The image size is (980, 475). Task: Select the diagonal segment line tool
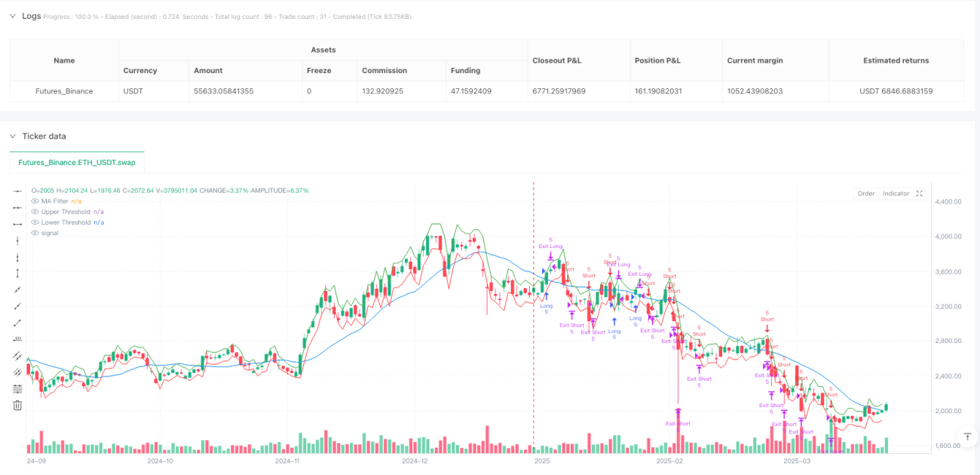coord(17,323)
